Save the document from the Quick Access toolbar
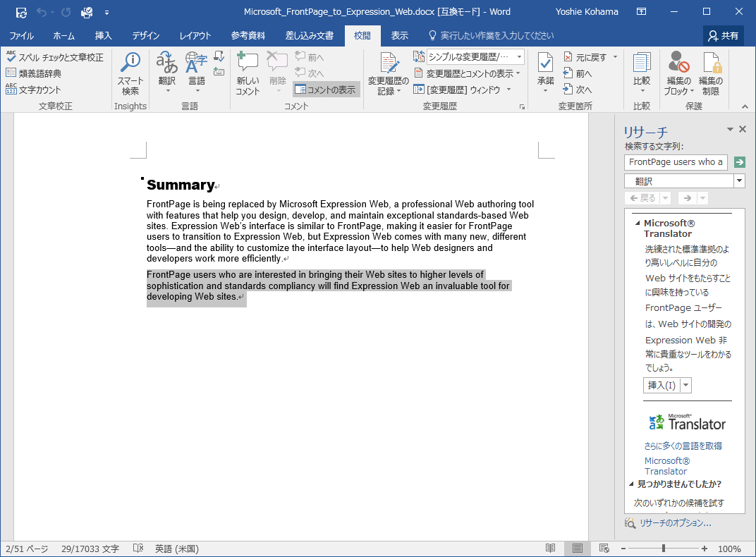Viewport: 756px width, 557px height. tap(22, 13)
